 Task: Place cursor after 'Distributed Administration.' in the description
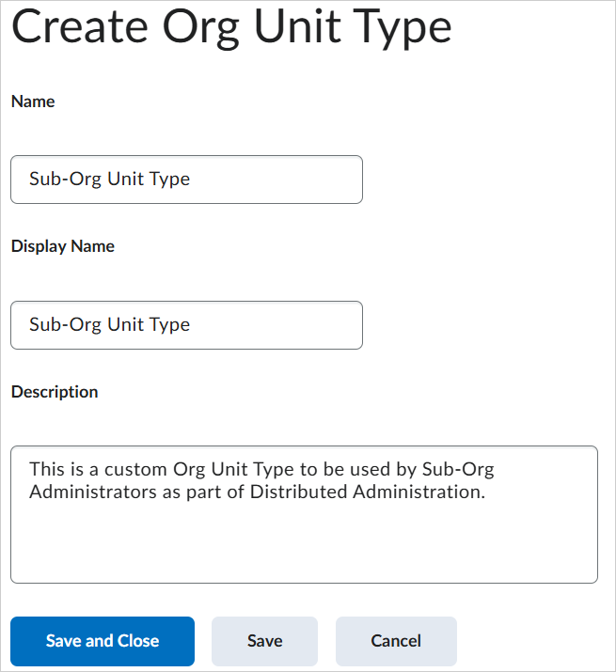pyautogui.click(x=486, y=491)
